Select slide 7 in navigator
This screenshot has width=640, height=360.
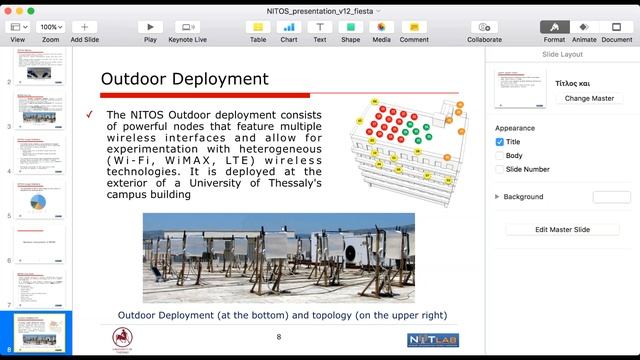pyautogui.click(x=40, y=290)
